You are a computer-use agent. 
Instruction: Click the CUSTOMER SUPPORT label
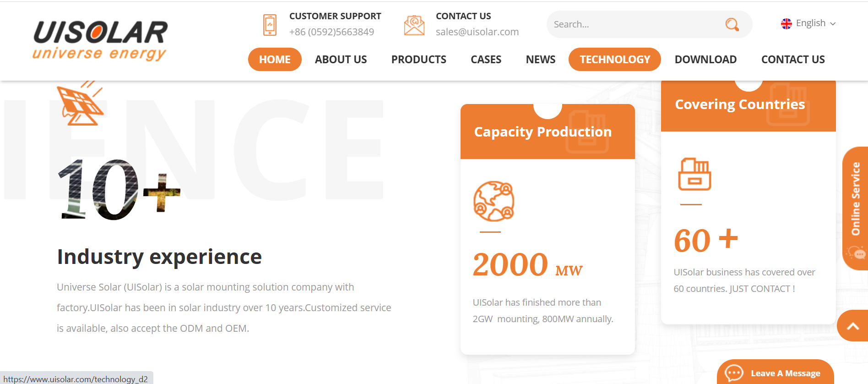335,16
